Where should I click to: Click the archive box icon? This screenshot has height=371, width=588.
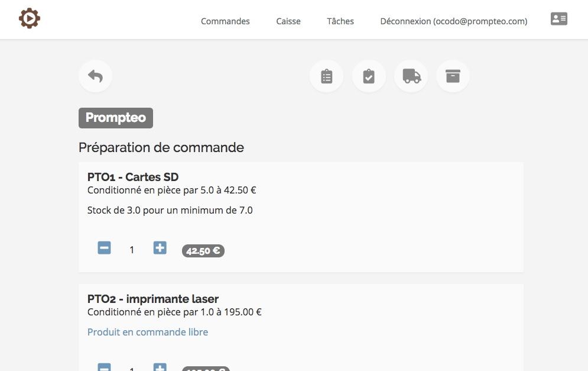(x=453, y=76)
